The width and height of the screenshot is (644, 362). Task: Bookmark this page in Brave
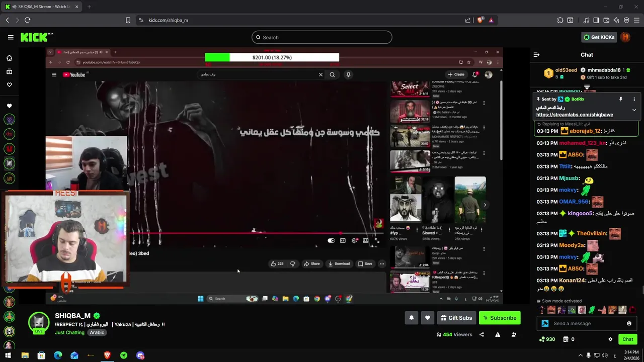pos(128,20)
